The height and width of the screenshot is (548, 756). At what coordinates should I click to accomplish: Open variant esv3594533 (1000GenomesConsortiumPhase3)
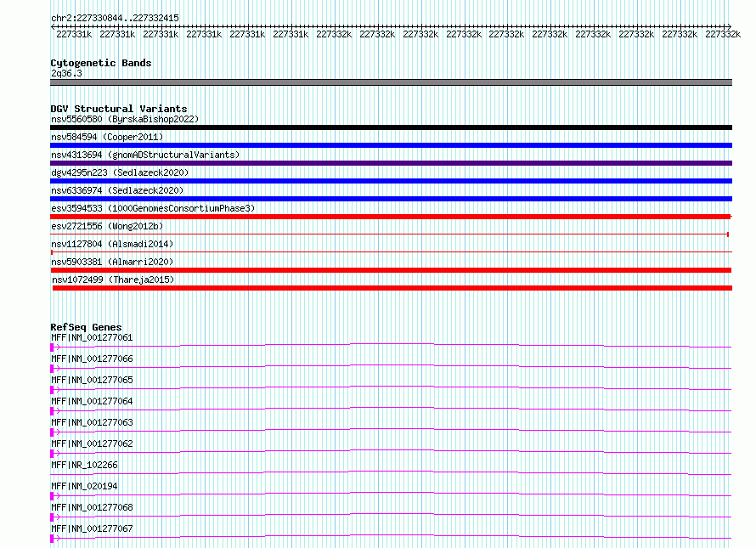coord(153,208)
